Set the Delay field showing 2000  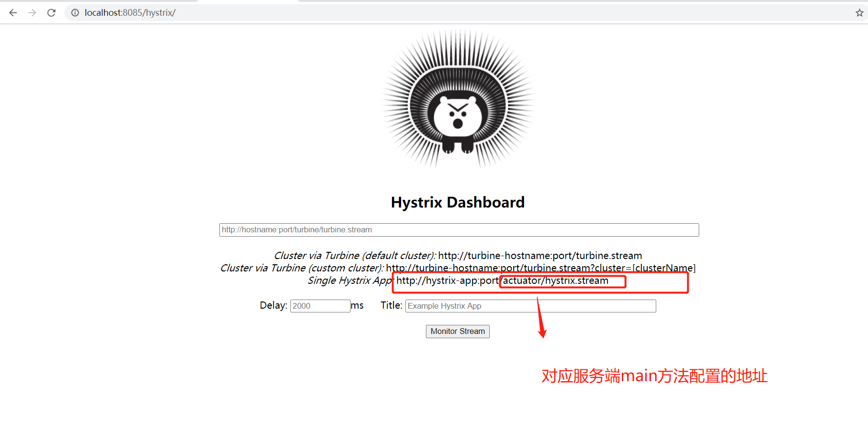point(320,306)
